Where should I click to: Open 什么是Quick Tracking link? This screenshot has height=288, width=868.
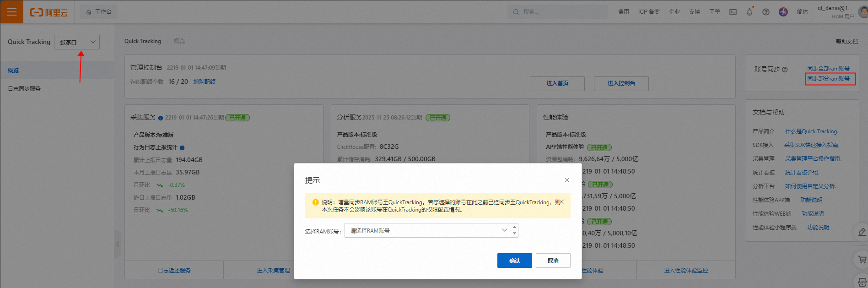pos(812,131)
